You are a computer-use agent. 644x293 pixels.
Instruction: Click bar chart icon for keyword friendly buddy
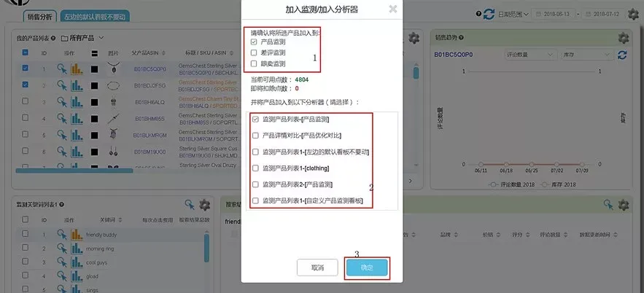(x=77, y=235)
